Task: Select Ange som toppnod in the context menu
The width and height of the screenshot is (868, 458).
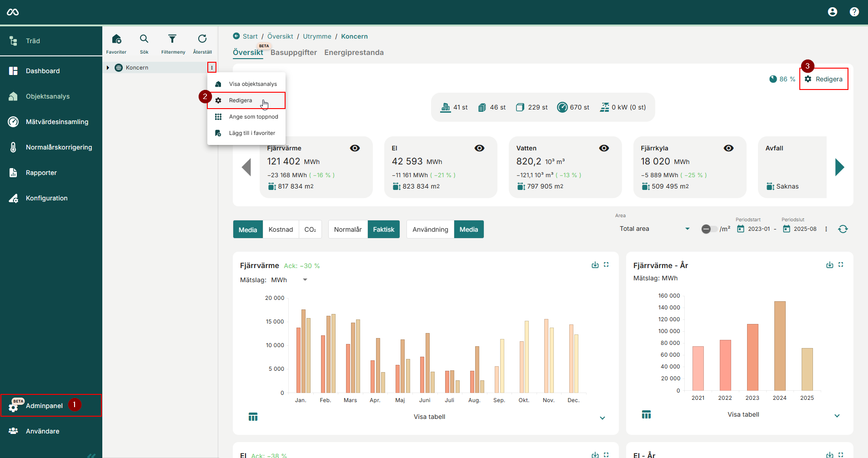Action: pos(253,117)
